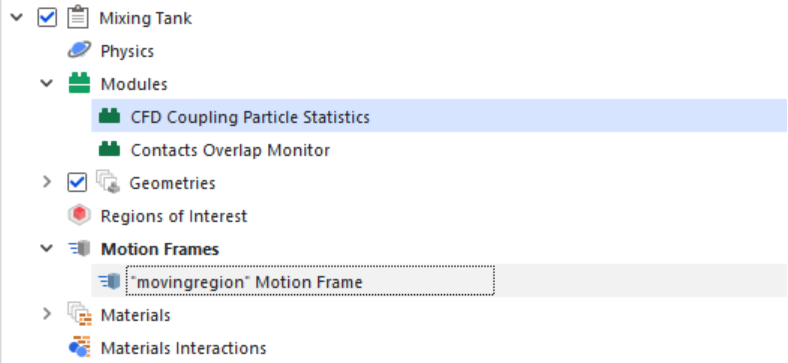This screenshot has width=788, height=363.
Task: Select the Contacts Overlap Monitor entry
Action: pyautogui.click(x=230, y=150)
